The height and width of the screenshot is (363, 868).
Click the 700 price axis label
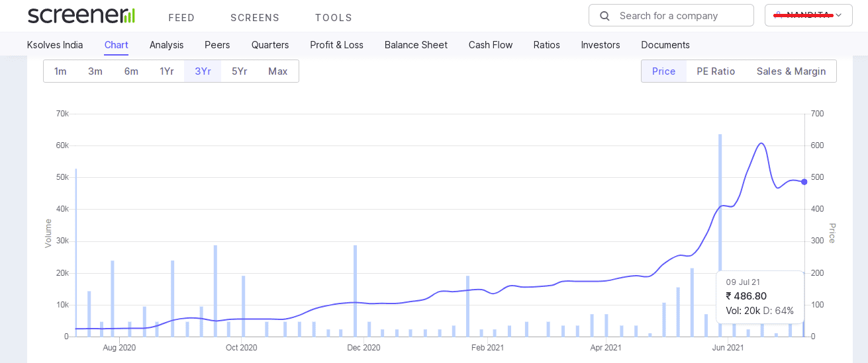tap(817, 114)
